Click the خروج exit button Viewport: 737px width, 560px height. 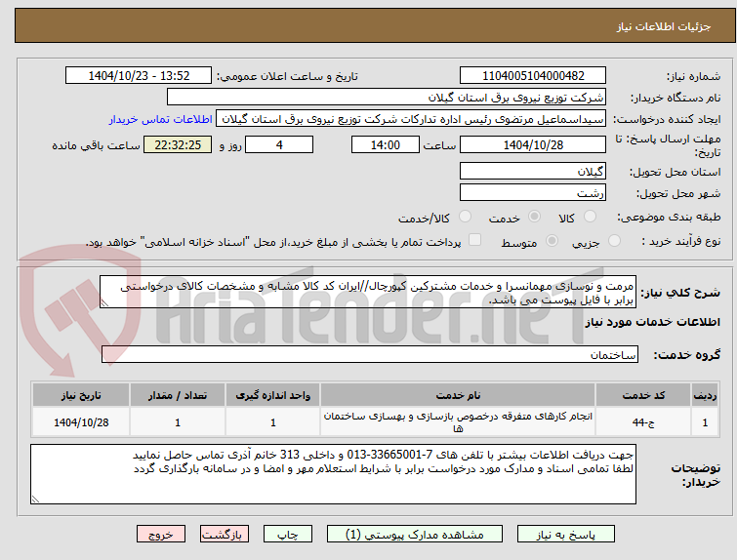(x=161, y=535)
